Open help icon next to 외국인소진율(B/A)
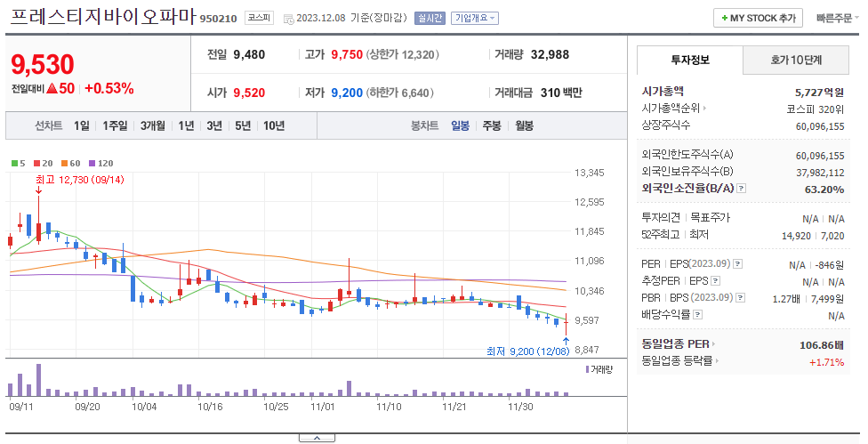 click(742, 189)
